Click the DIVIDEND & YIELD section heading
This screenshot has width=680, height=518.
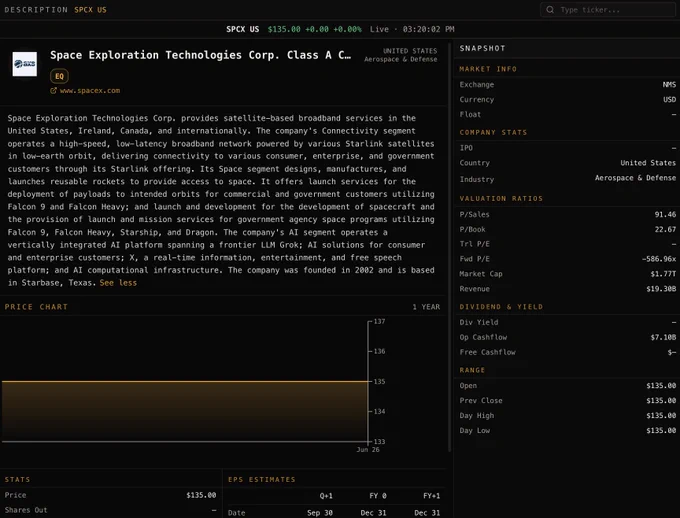[x=501, y=307]
